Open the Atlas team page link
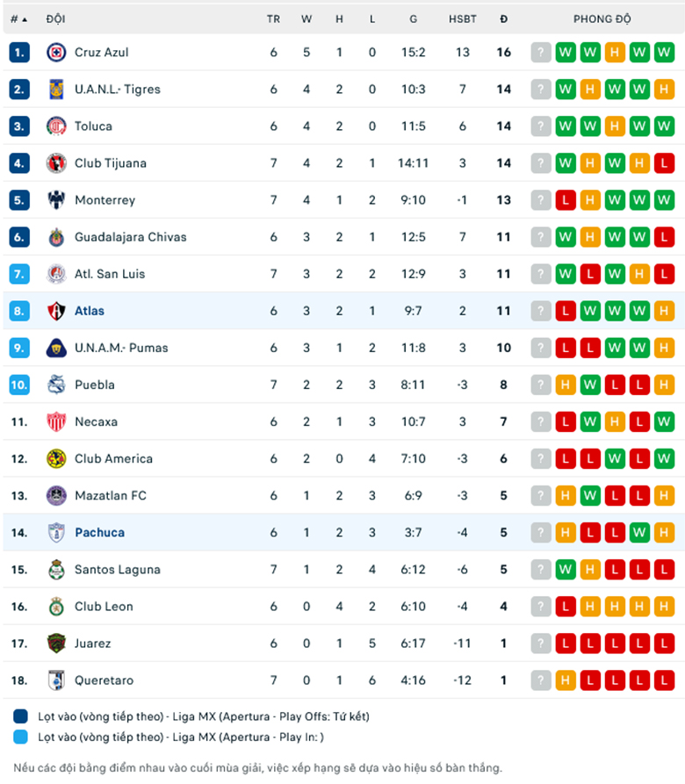The image size is (685, 784). [89, 311]
